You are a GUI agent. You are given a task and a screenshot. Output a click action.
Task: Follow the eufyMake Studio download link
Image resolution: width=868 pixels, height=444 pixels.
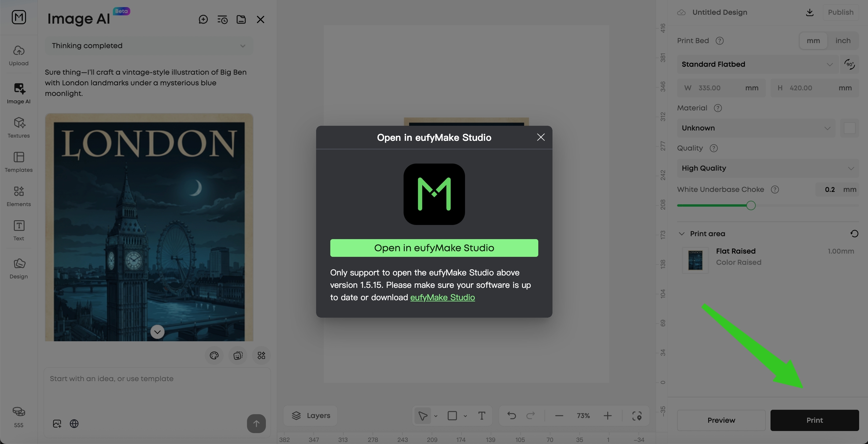[x=443, y=298]
